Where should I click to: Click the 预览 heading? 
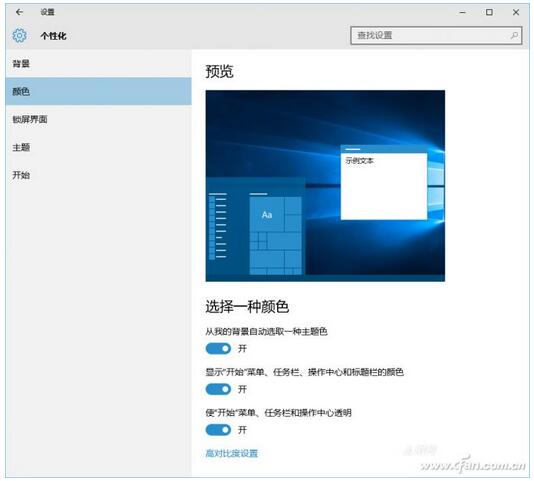coord(219,72)
